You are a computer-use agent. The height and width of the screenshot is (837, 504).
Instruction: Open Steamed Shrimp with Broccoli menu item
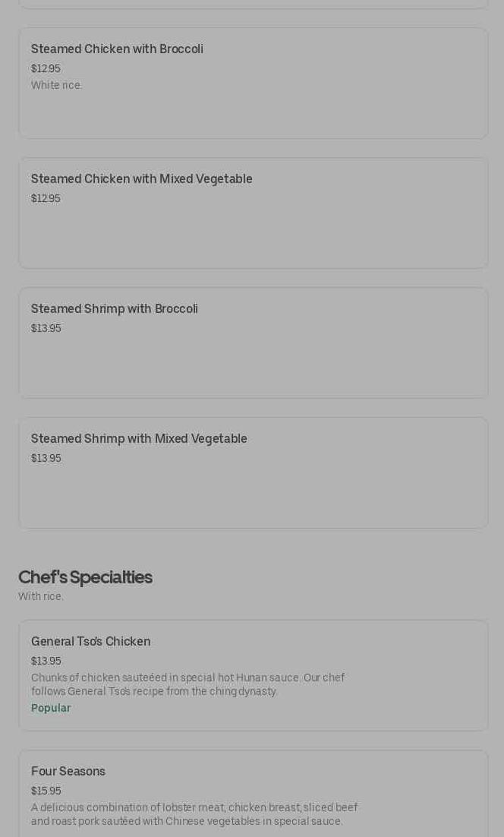[x=114, y=309]
